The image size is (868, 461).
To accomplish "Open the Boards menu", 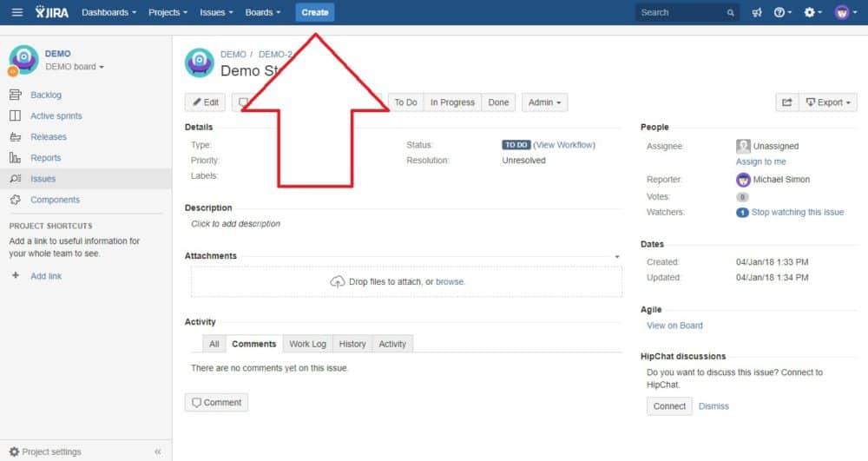I will pos(263,12).
